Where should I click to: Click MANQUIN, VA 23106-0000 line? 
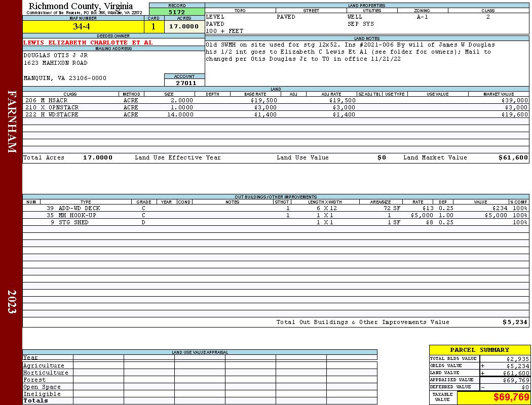click(65, 78)
